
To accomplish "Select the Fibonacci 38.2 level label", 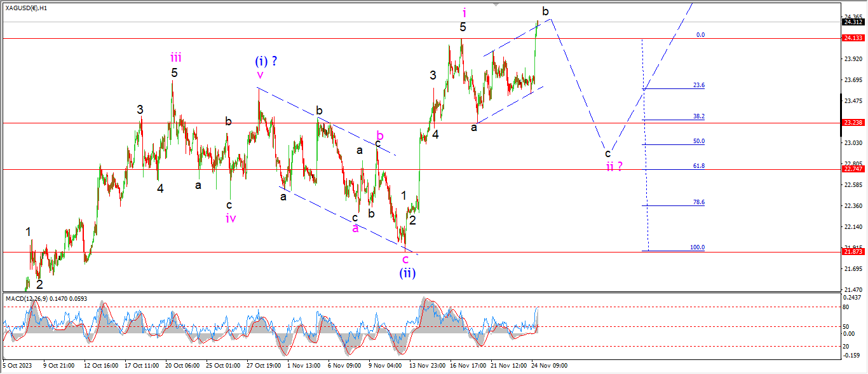I will click(698, 116).
